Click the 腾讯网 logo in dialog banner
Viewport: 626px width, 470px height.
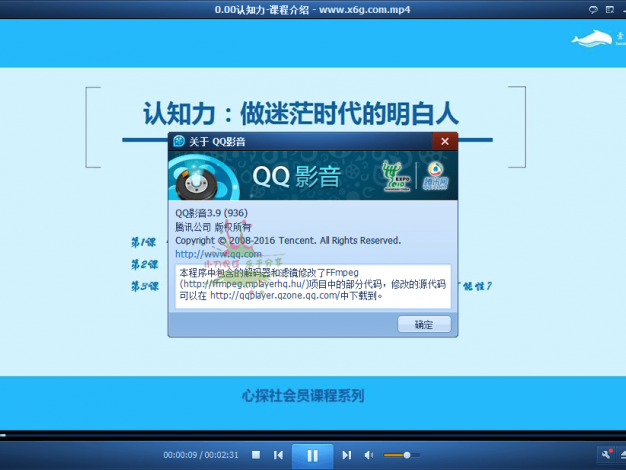[x=436, y=176]
